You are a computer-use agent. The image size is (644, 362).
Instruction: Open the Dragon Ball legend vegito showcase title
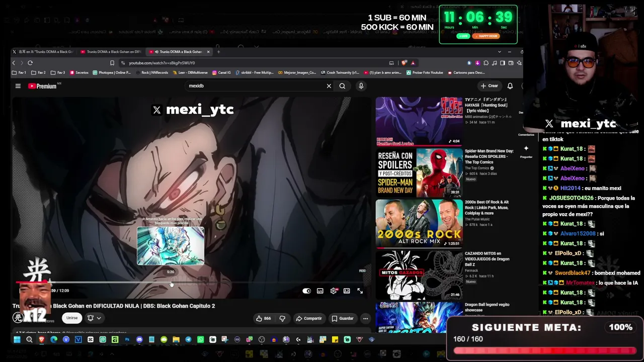(x=487, y=307)
